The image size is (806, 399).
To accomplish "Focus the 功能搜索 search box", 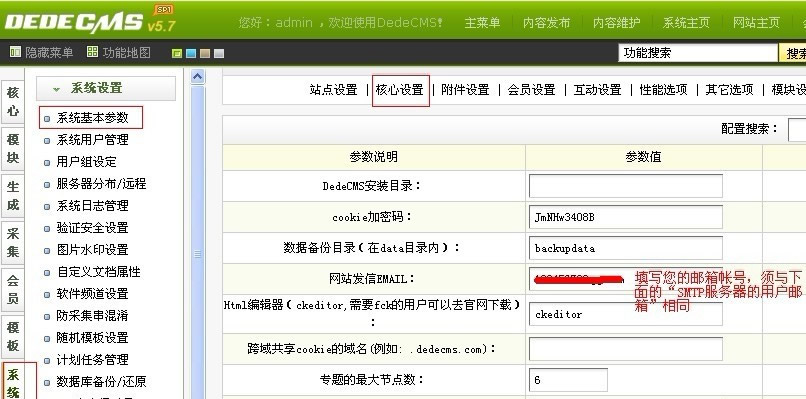I will (698, 53).
